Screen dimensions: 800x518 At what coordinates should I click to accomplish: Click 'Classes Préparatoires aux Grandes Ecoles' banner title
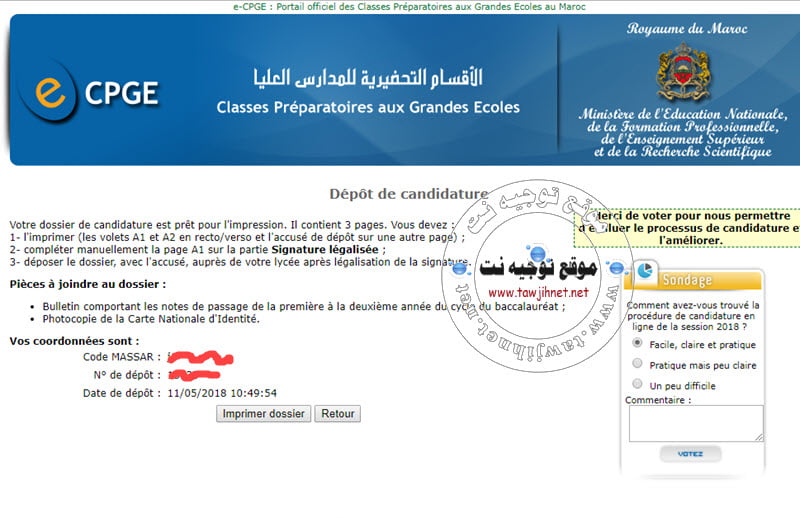tap(368, 107)
